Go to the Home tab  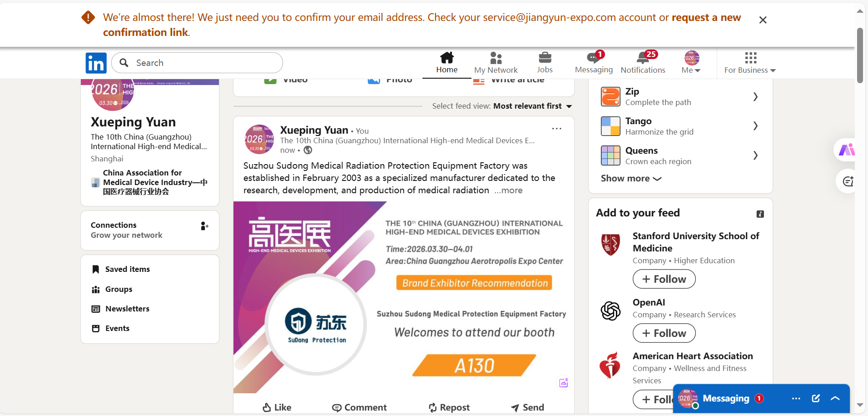tap(446, 62)
